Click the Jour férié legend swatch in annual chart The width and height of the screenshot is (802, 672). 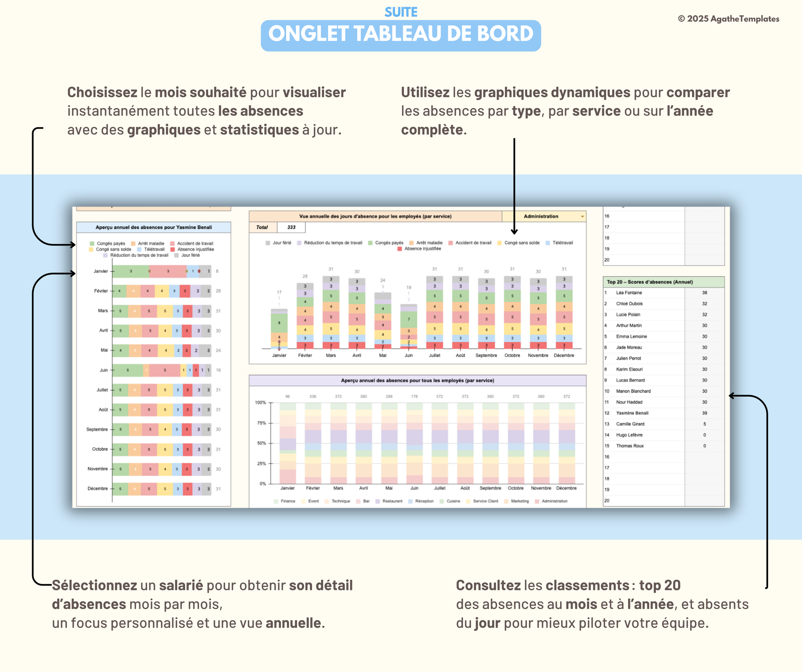(268, 243)
